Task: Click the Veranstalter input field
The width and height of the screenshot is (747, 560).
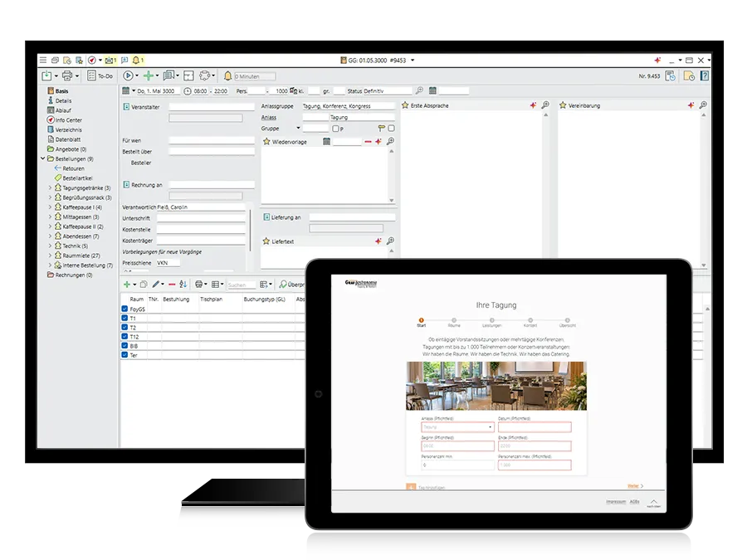Action: click(x=212, y=107)
